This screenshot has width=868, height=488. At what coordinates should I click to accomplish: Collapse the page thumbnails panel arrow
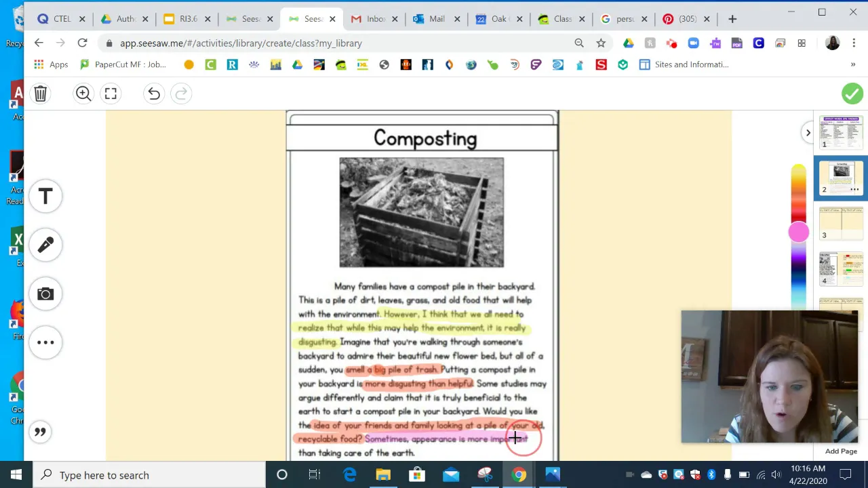click(x=808, y=133)
